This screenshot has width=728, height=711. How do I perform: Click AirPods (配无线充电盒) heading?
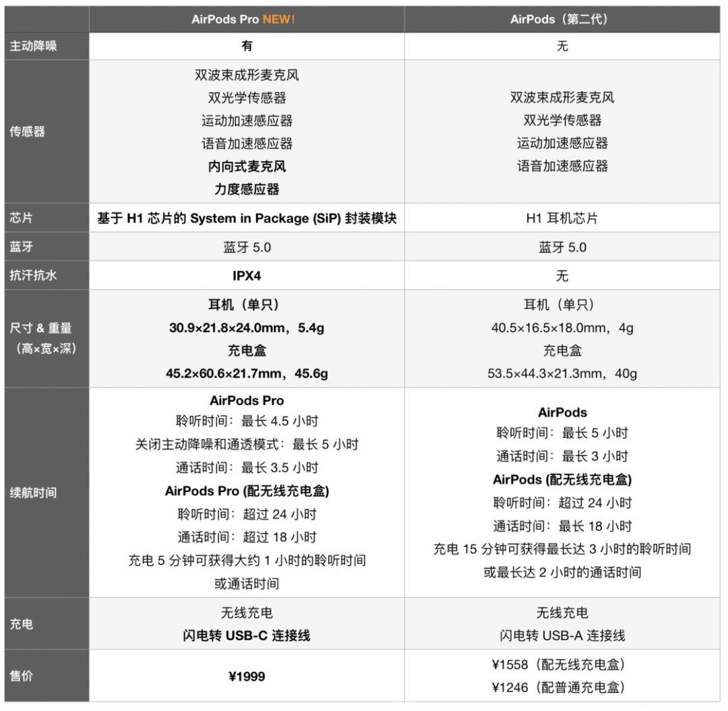[x=562, y=479]
